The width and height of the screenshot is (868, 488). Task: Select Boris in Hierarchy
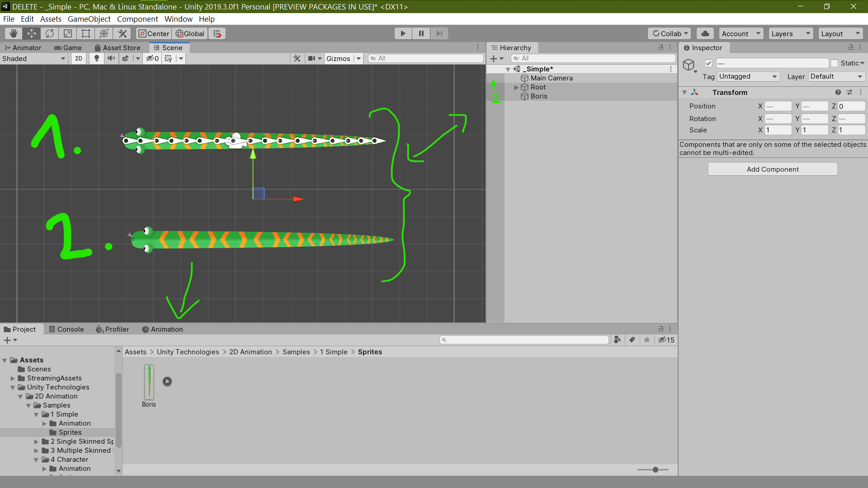tap(539, 96)
